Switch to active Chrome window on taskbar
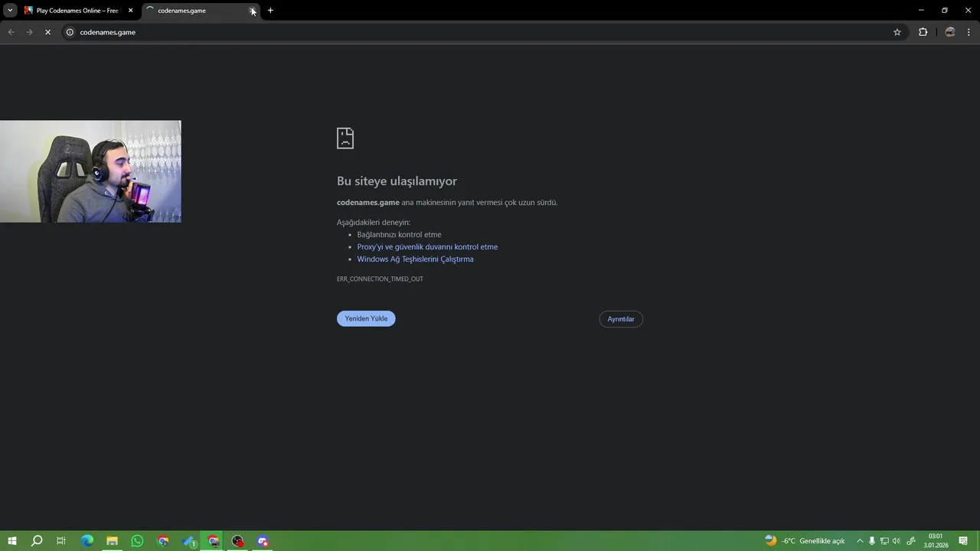The image size is (980, 551). click(213, 541)
